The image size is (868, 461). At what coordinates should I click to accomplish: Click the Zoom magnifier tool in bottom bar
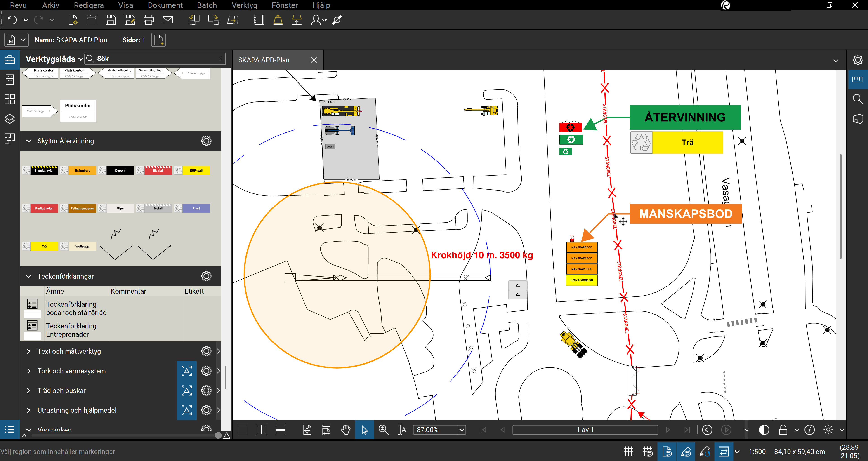[383, 430]
